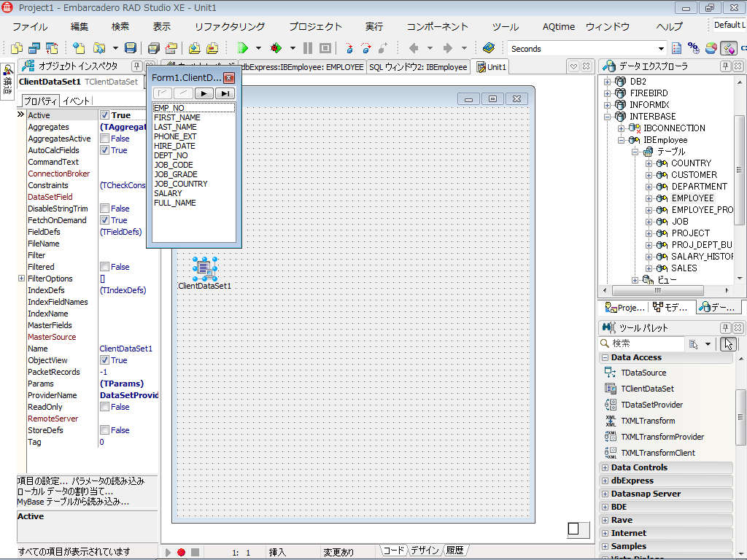The image size is (747, 560).
Task: Click Next record button in Fields Editor
Action: point(204,93)
